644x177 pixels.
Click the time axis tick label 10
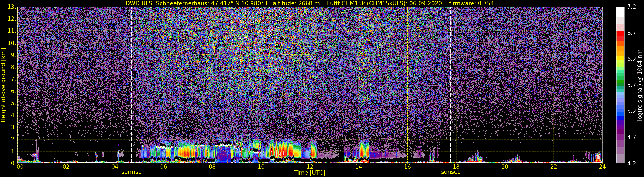[261, 167]
